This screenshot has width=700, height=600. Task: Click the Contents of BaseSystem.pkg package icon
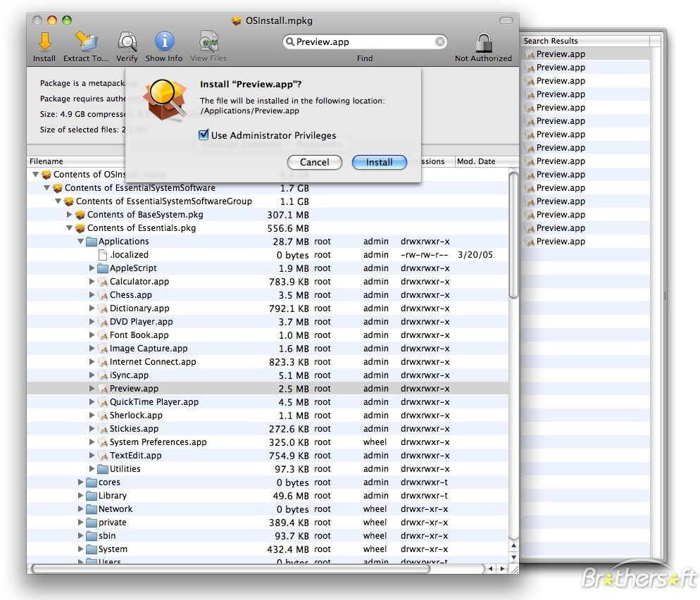click(x=80, y=215)
